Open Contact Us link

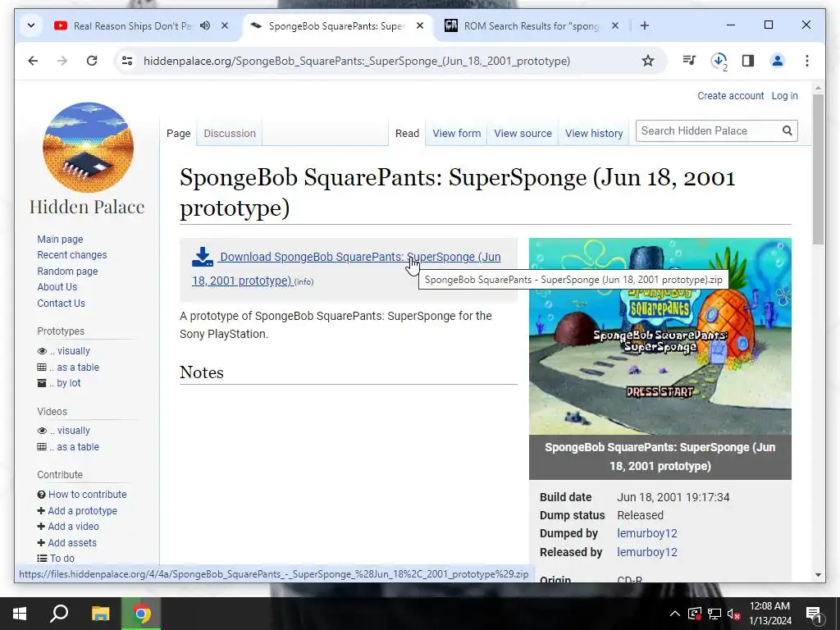(x=61, y=304)
